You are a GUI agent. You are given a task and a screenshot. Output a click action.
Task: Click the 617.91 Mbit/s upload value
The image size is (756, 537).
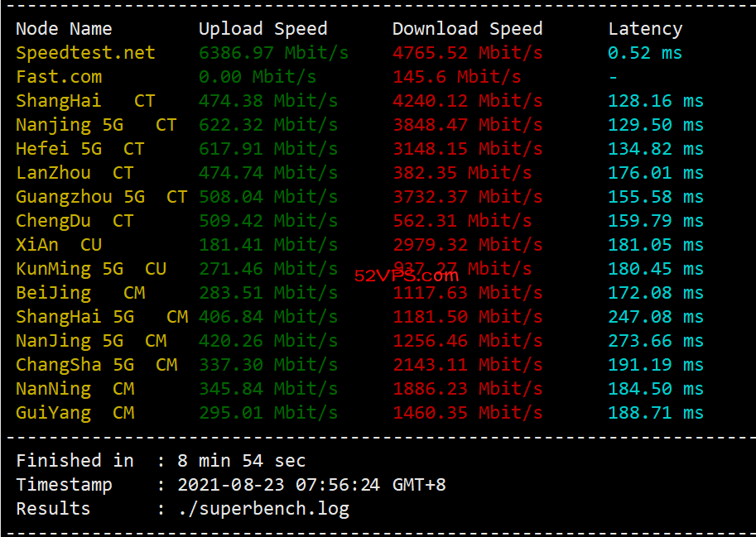[268, 149]
